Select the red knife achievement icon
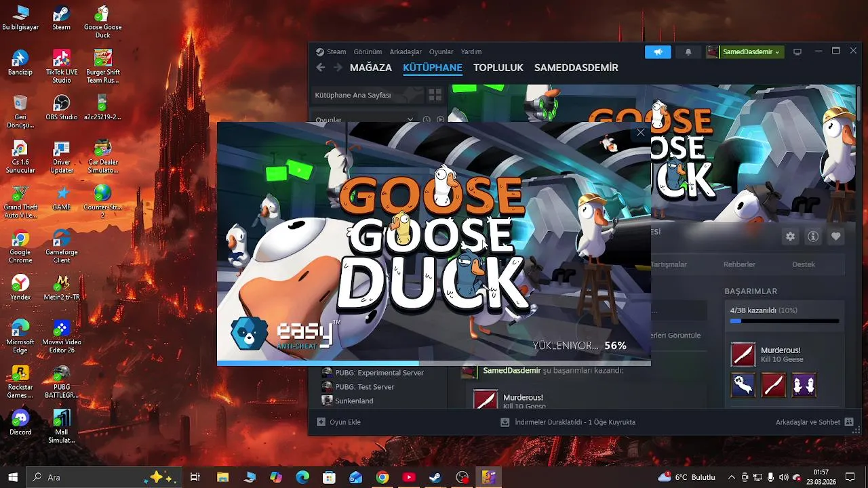The width and height of the screenshot is (868, 488). tap(773, 385)
